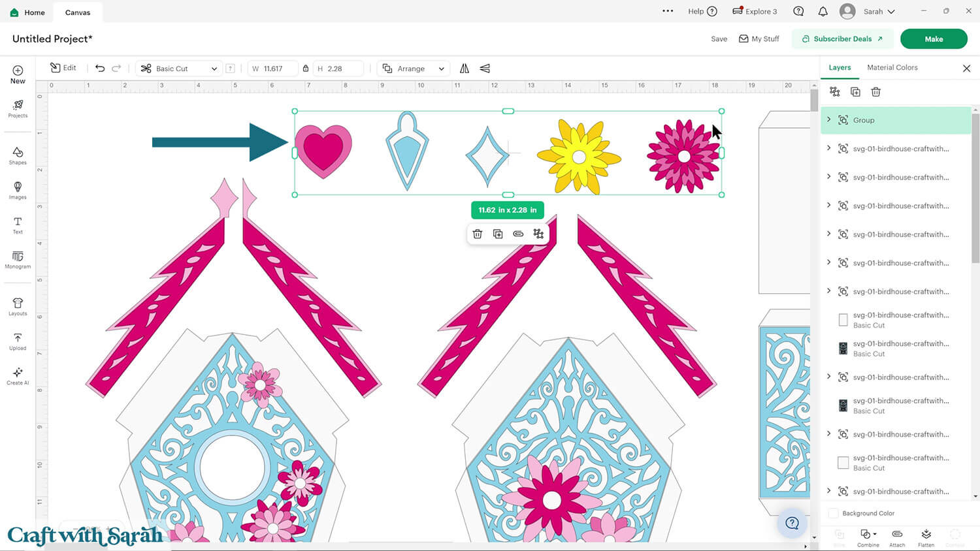
Task: Open the Combine menu in Layers panel
Action: tap(868, 538)
